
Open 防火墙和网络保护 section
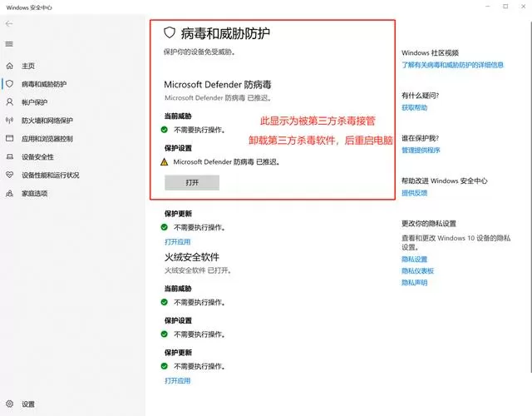[47, 121]
